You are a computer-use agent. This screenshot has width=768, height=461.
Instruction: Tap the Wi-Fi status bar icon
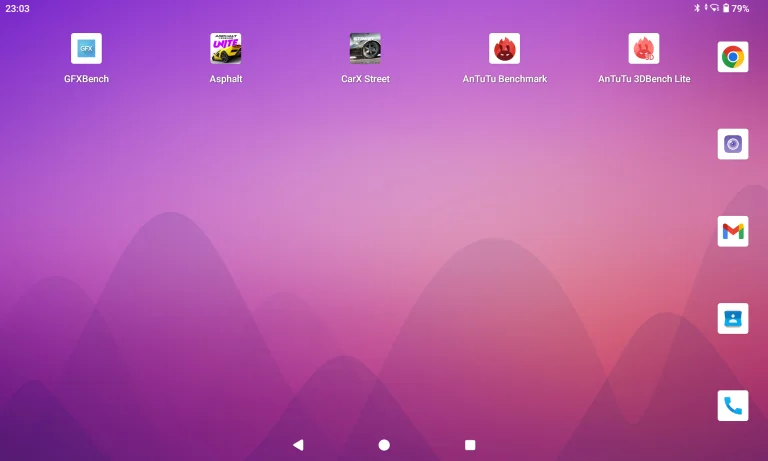(714, 8)
